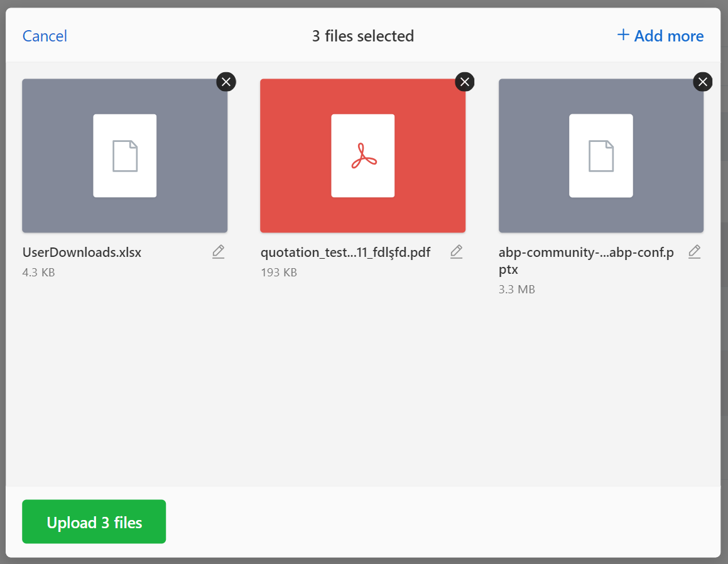Edit the name of the abp-community pptx file

coord(694,251)
